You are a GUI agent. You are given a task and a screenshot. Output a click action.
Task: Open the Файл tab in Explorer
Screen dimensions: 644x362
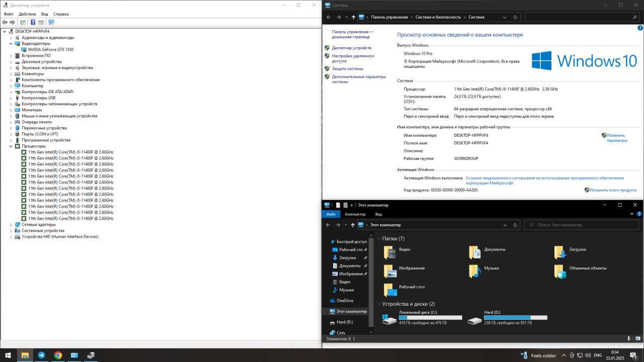click(331, 214)
